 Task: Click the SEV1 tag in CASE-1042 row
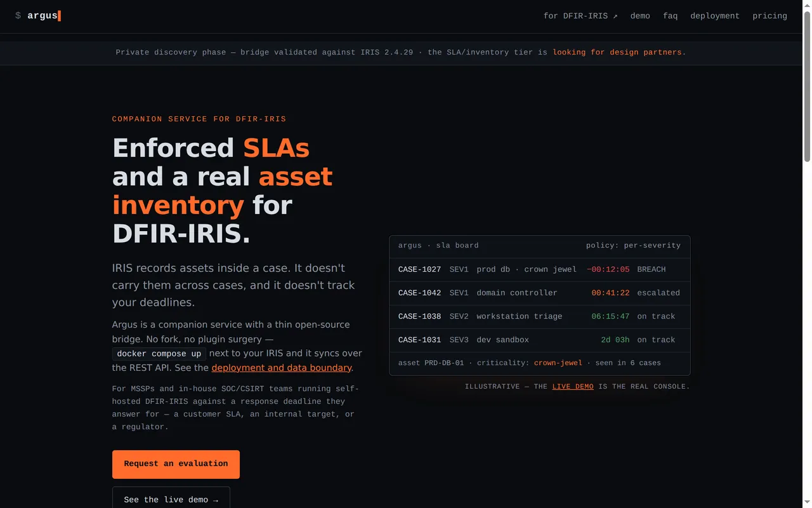(459, 293)
